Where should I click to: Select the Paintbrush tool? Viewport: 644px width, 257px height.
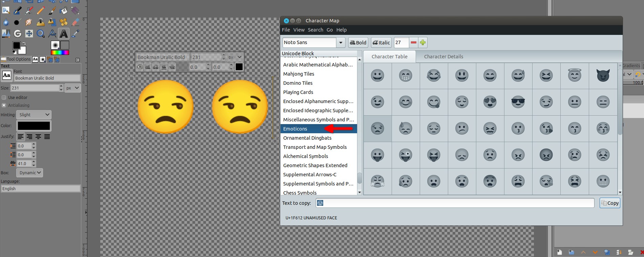52,11
